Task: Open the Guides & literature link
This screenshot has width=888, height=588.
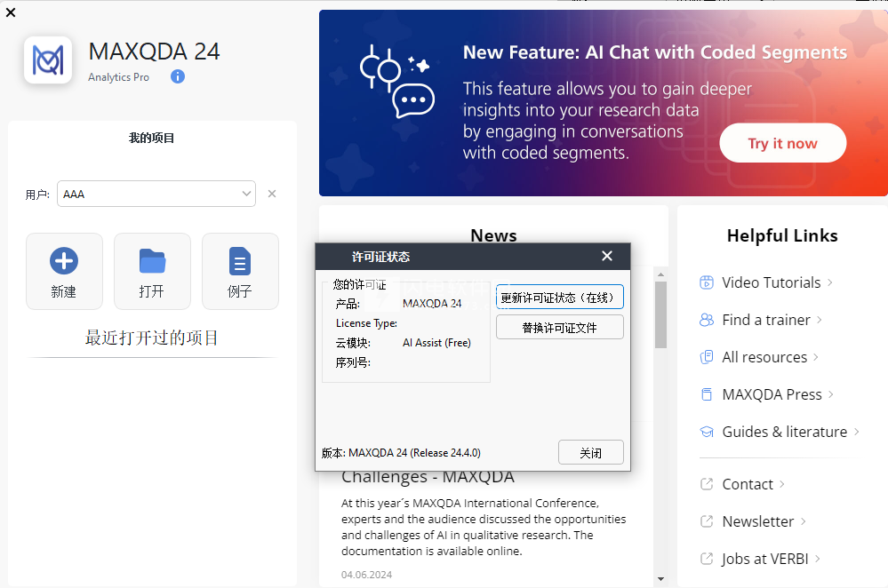Action: tap(785, 432)
